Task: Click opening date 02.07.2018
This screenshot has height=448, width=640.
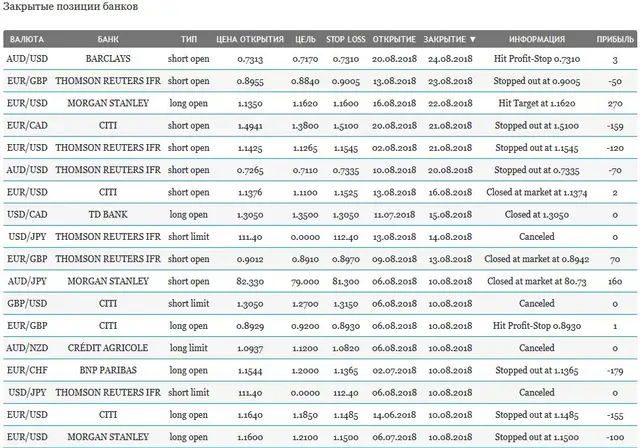Action: point(394,370)
